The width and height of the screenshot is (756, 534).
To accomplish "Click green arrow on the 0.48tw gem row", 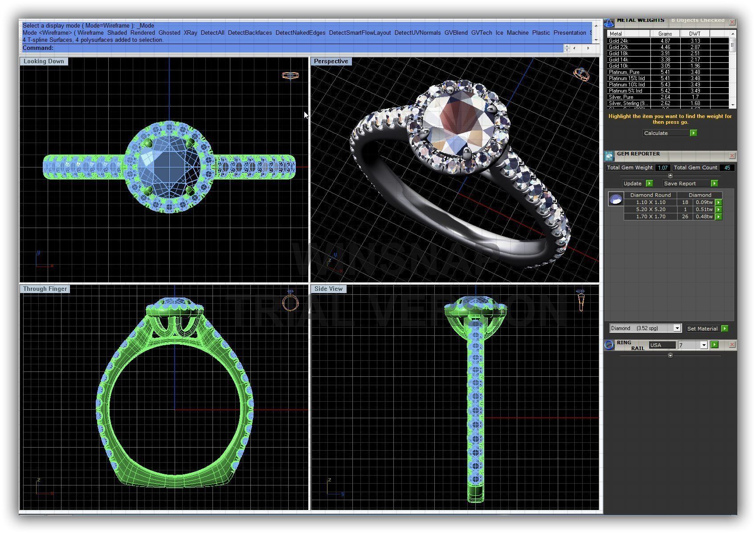I will (x=718, y=216).
